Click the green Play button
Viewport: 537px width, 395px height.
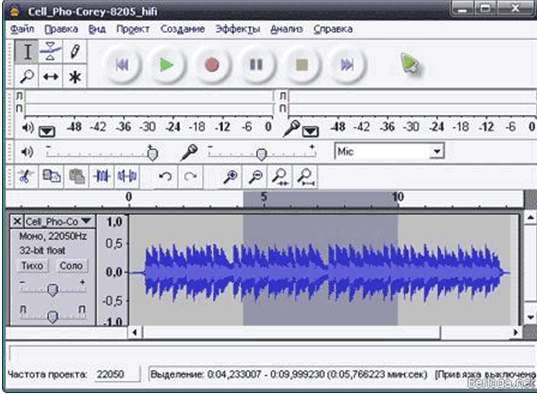(x=167, y=65)
